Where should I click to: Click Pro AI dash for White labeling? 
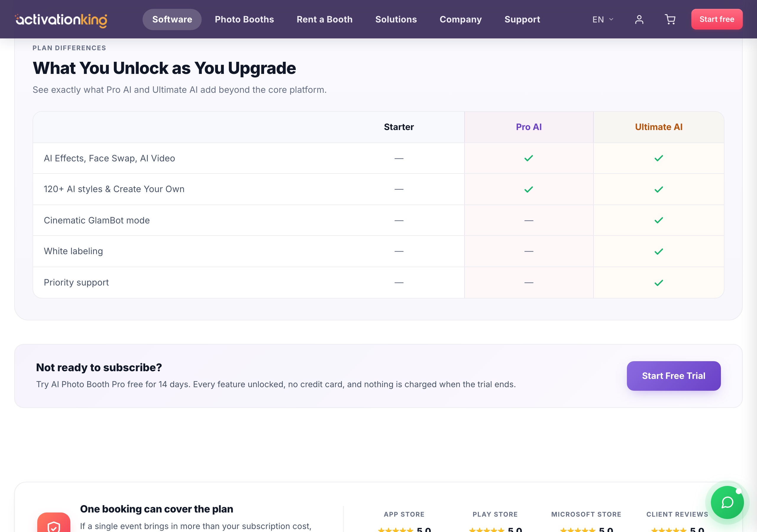pyautogui.click(x=528, y=252)
